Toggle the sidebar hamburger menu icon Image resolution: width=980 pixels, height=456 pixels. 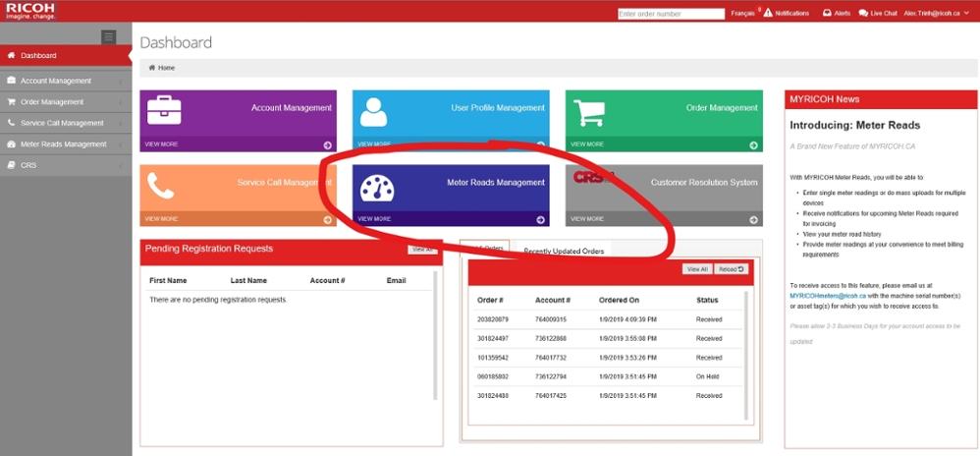(x=109, y=37)
